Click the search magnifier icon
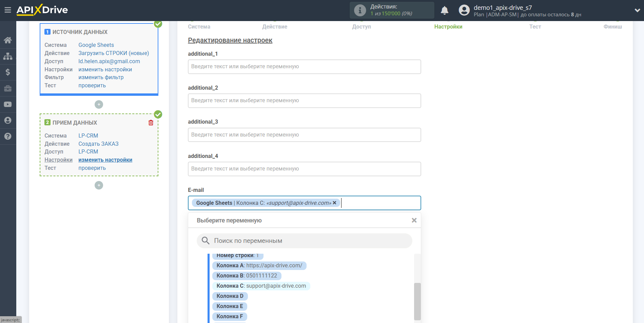 click(206, 240)
